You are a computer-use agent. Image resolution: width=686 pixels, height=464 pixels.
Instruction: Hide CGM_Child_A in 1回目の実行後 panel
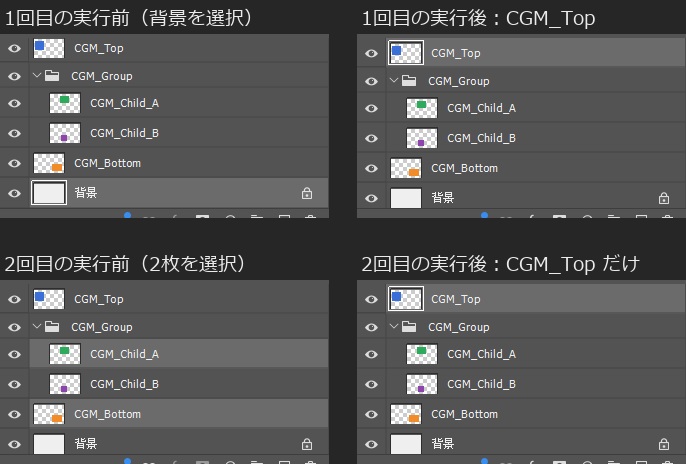pyautogui.click(x=371, y=108)
